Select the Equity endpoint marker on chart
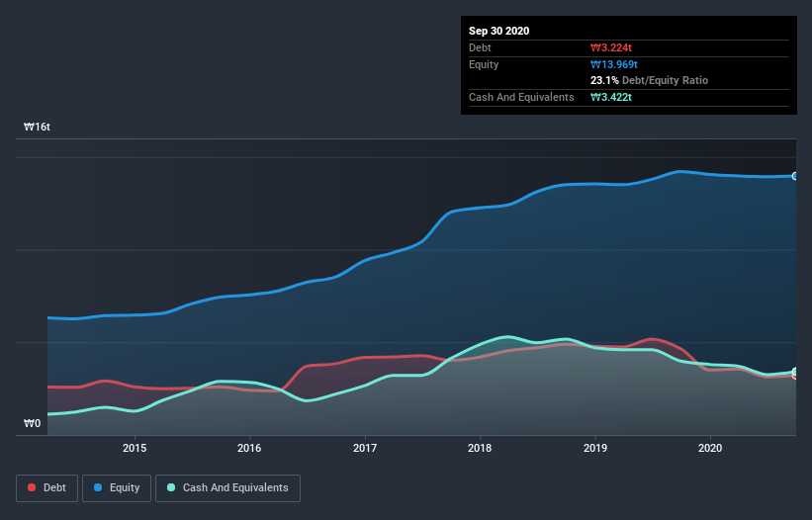Image resolution: width=812 pixels, height=520 pixels. (x=795, y=176)
